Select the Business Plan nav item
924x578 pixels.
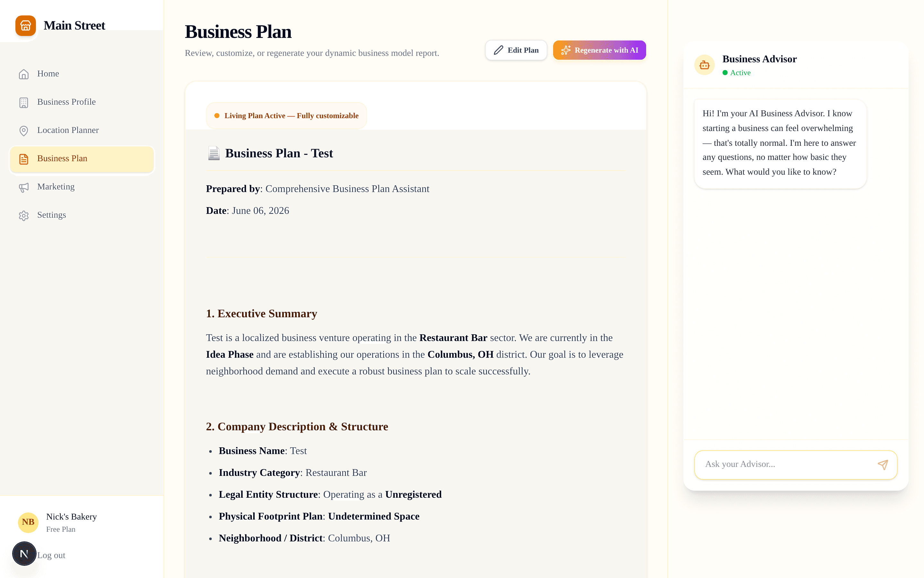point(82,159)
